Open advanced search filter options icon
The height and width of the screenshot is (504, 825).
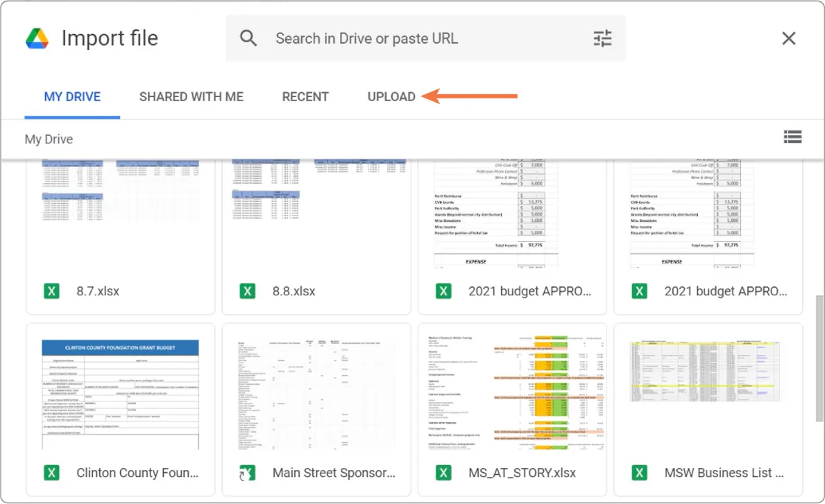tap(602, 38)
